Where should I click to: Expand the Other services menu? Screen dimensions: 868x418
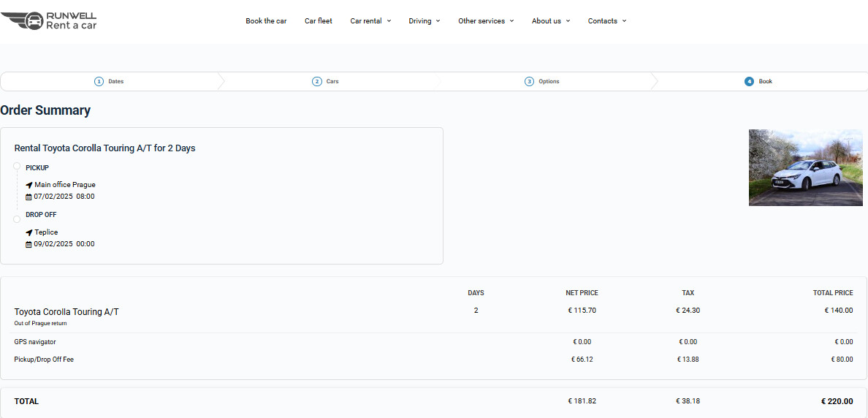(x=486, y=21)
